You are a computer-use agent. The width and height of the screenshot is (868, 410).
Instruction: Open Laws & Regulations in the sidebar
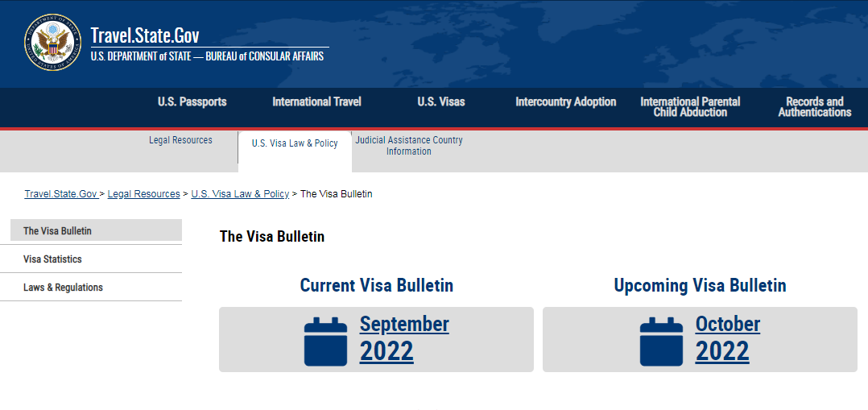91,287
